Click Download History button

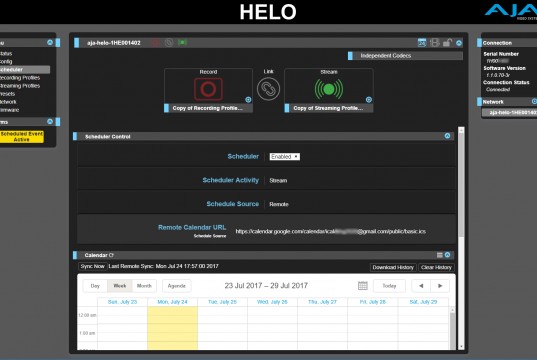coord(393,267)
